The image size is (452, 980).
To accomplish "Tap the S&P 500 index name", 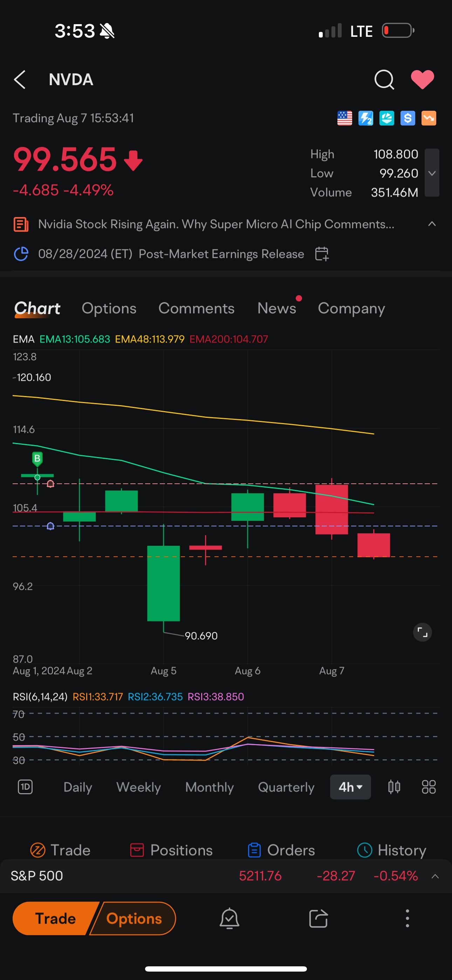I will [x=36, y=876].
